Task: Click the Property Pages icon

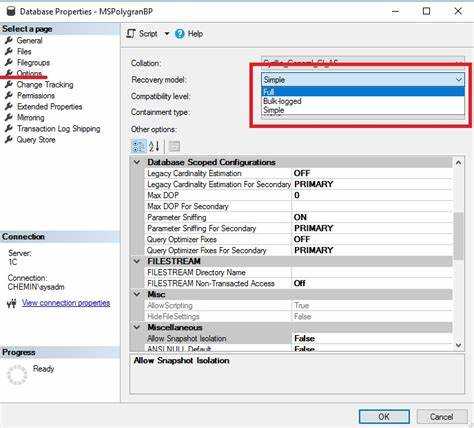Action: tap(174, 146)
